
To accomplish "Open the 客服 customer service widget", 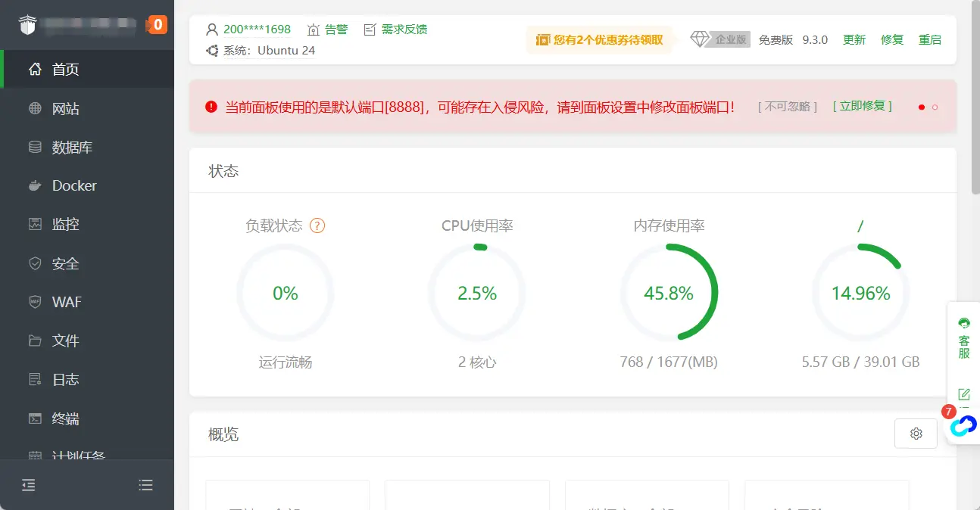I will pos(964,338).
